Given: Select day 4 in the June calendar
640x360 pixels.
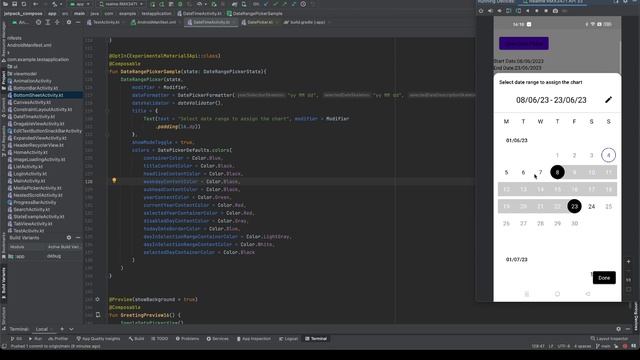Looking at the screenshot, I should point(608,155).
